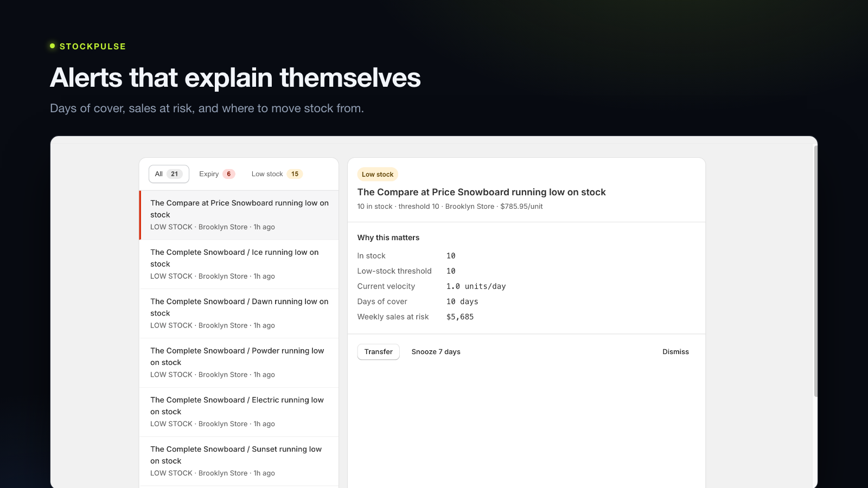Click the 'Alerts that explain themselves' headline
Image resolution: width=868 pixels, height=488 pixels.
[235, 78]
